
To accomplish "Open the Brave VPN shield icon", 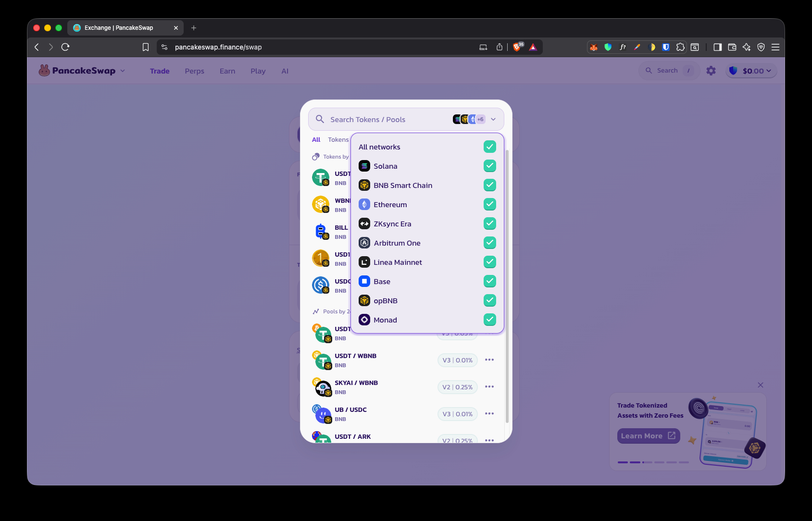I will [761, 47].
